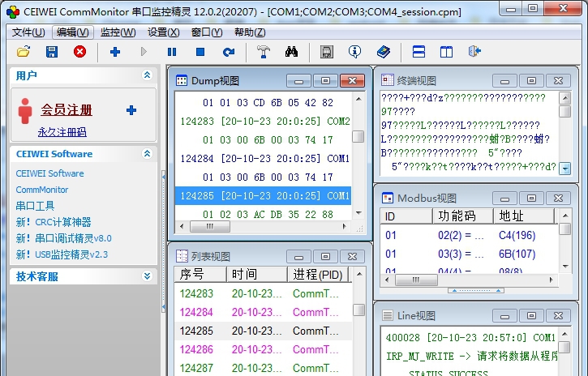Screen dimensions: 588x376
Task: Maximize the Line视图 sub-window
Action: pos(531,316)
